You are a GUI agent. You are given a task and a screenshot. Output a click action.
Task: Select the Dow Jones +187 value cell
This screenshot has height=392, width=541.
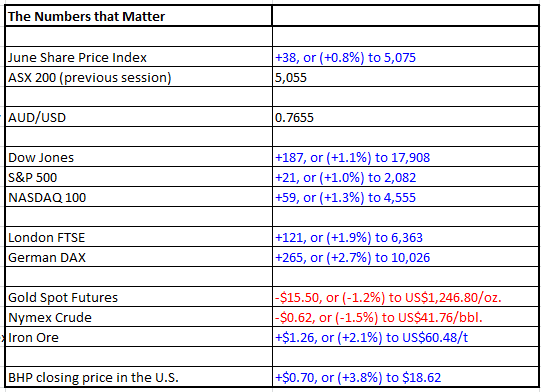405,157
